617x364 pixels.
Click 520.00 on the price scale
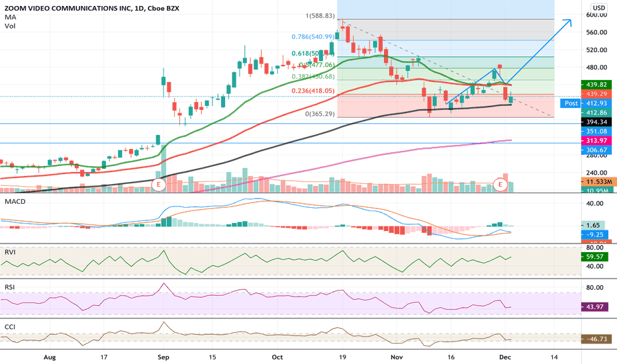(596, 50)
